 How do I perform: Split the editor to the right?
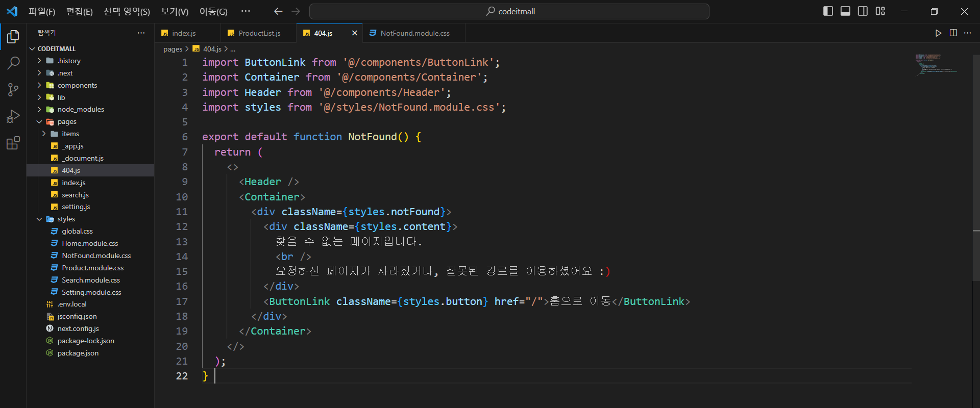[x=953, y=33]
